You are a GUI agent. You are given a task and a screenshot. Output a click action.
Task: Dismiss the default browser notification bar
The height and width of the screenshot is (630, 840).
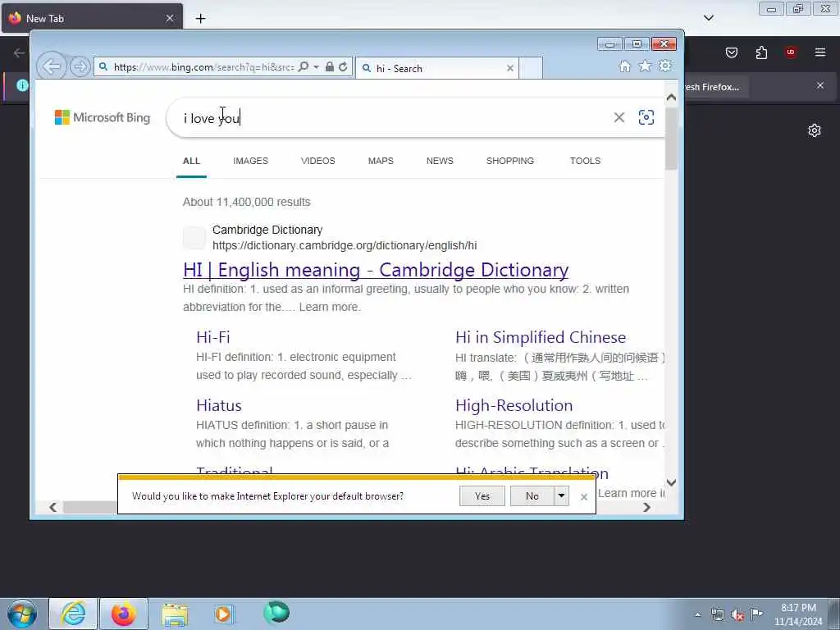[583, 497]
